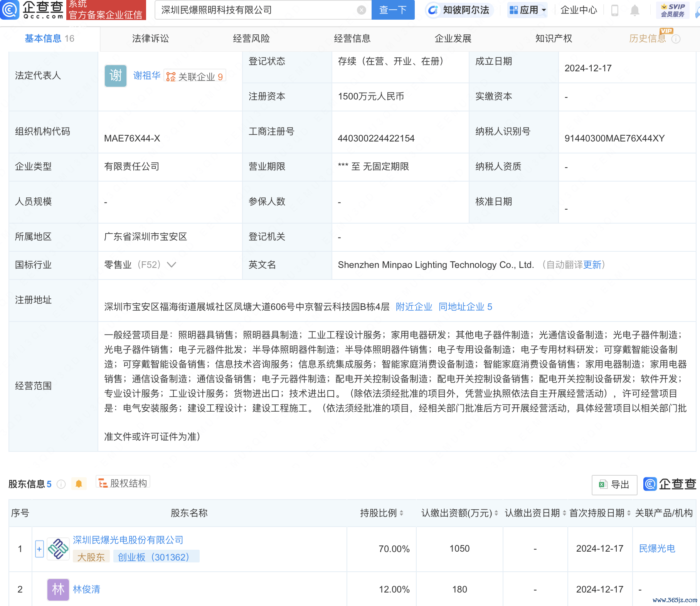This screenshot has height=606, width=700.
Task: Export shareholder list with 导出
Action: 614,485
